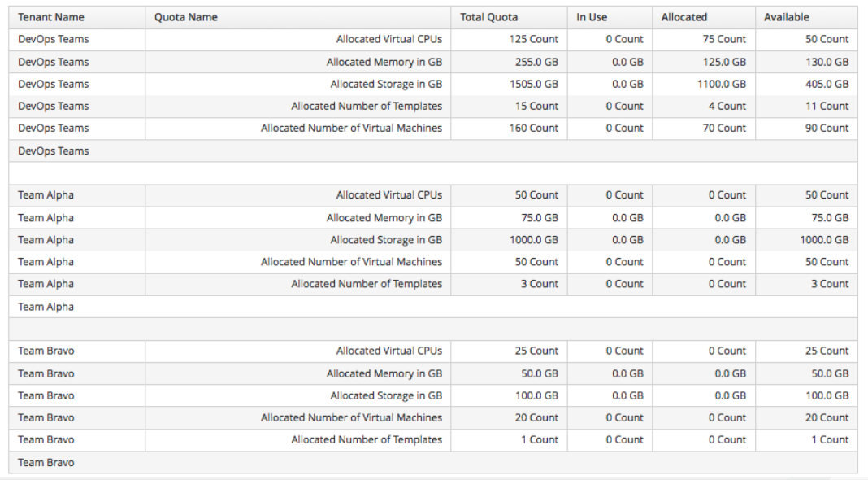
Task: Select the 1100.0 GB allocated storage cell
Action: pos(721,84)
